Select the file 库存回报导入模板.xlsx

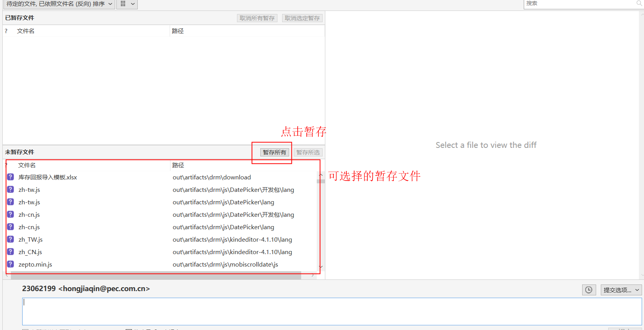point(48,177)
